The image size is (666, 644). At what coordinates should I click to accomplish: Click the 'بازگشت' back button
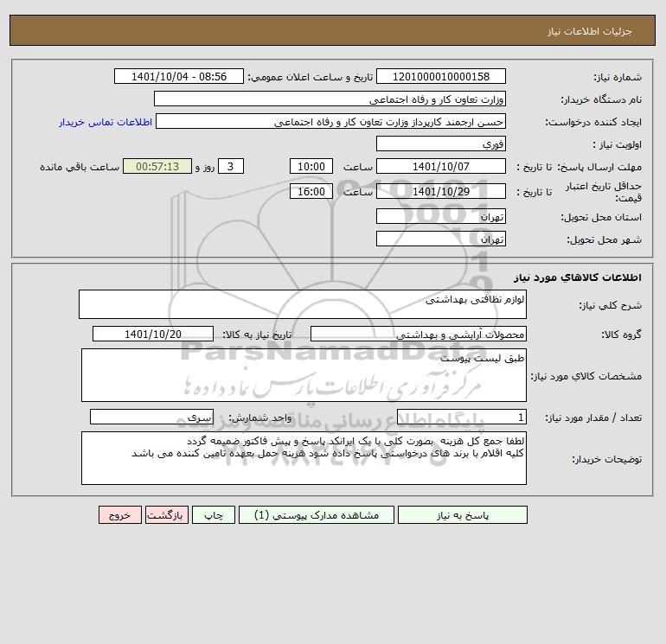pos(166,515)
